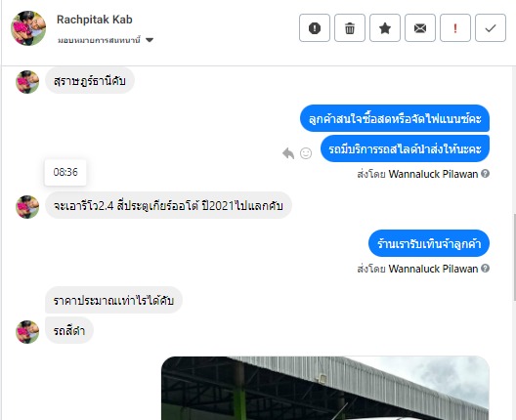
Task: Click the first Wannaluck Pilawan sender name
Action: click(433, 174)
